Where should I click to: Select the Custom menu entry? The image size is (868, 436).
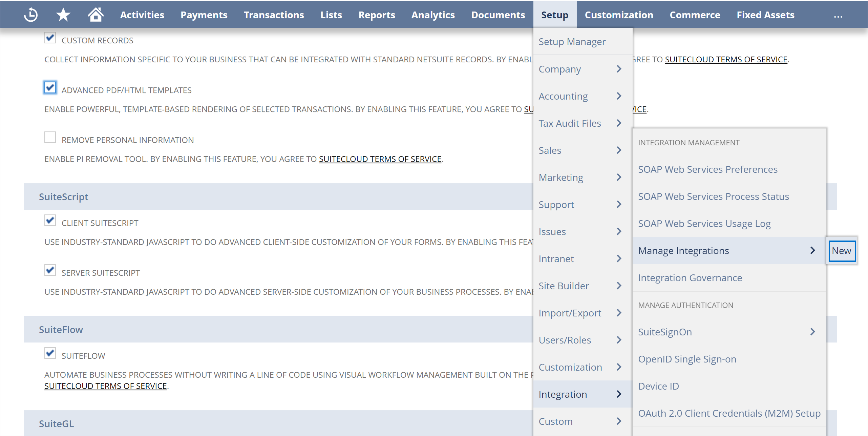[x=583, y=421]
